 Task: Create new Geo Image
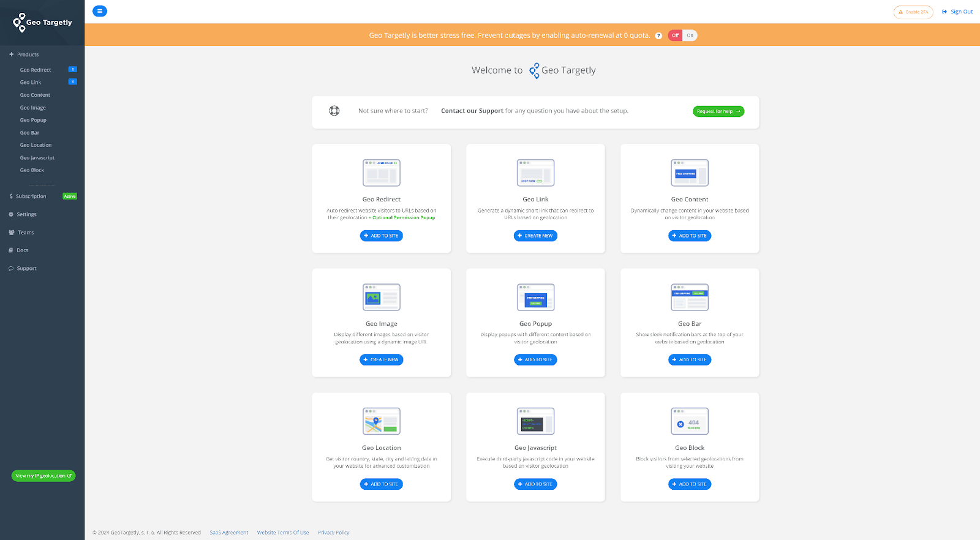(381, 360)
